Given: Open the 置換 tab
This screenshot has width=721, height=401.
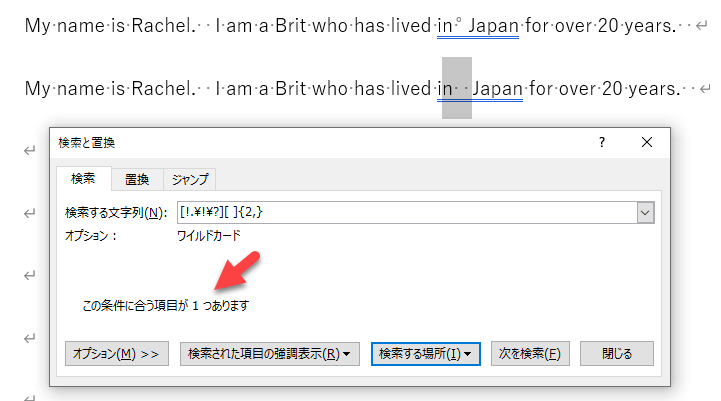Looking at the screenshot, I should pos(137,179).
